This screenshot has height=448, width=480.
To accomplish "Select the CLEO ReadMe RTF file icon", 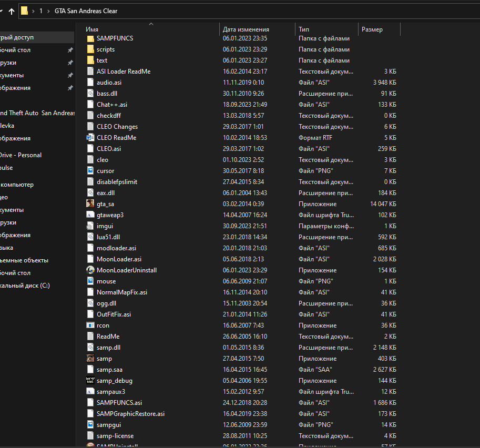I will click(90, 138).
